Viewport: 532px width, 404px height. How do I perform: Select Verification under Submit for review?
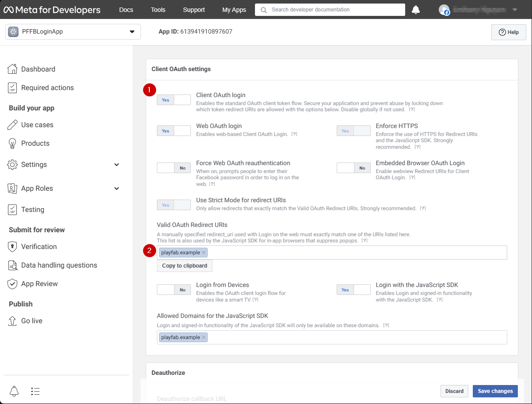click(x=39, y=246)
